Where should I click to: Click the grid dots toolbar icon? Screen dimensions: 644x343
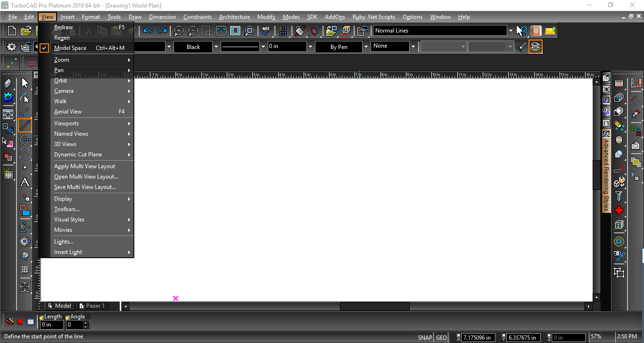tap(282, 31)
